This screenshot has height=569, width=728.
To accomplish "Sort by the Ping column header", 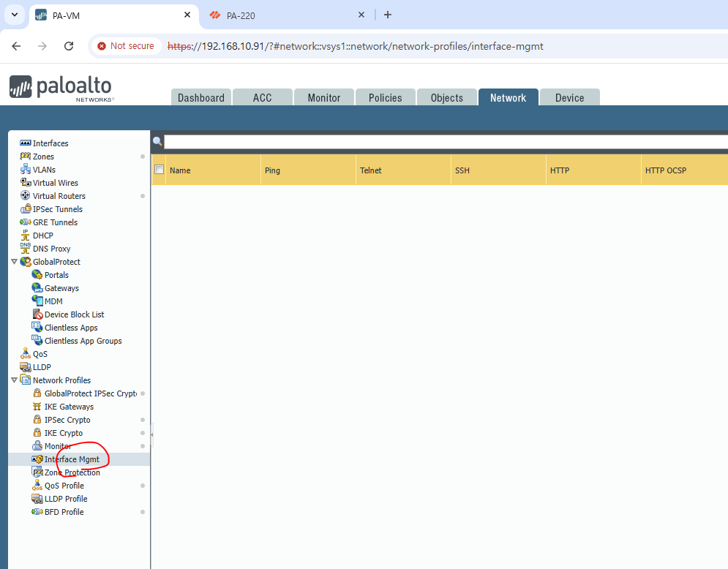I will [x=308, y=170].
